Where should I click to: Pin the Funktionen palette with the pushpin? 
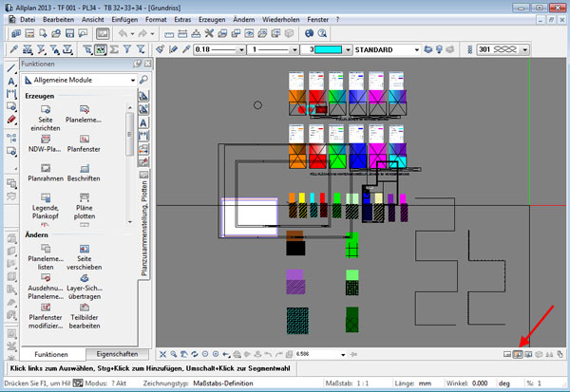[138, 63]
